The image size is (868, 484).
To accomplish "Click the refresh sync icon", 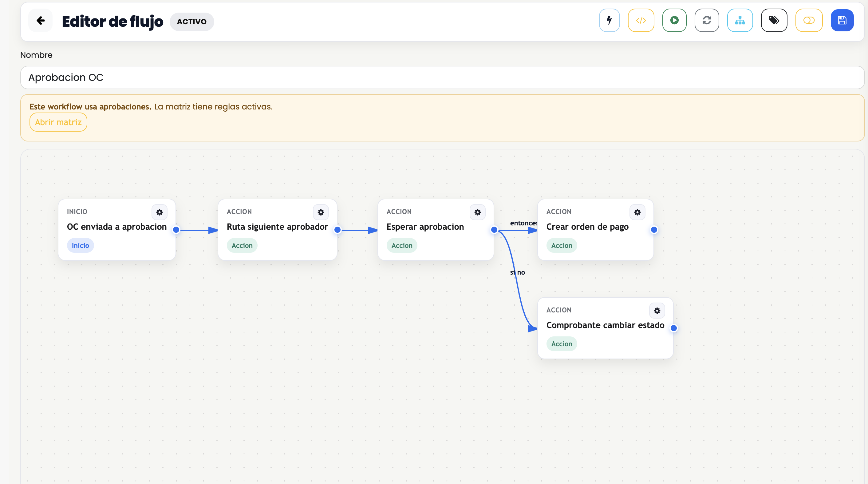I will coord(707,21).
